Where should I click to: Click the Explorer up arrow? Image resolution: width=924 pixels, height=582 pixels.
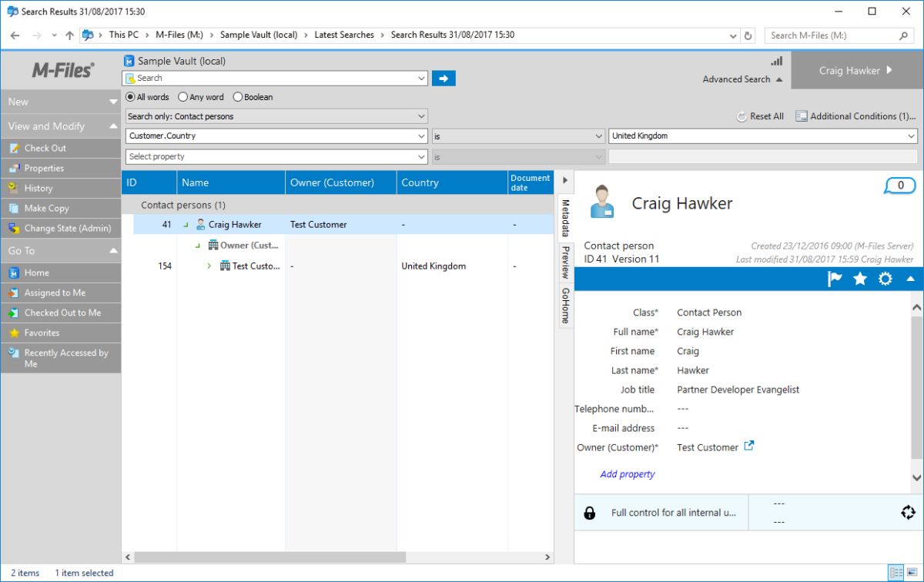coord(70,35)
